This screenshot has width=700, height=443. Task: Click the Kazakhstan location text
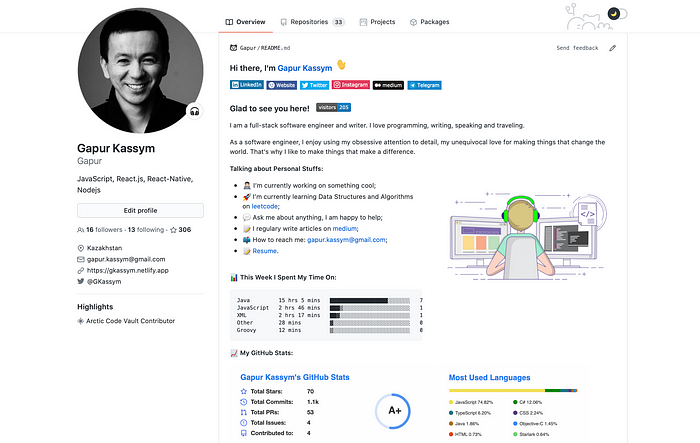pos(104,248)
